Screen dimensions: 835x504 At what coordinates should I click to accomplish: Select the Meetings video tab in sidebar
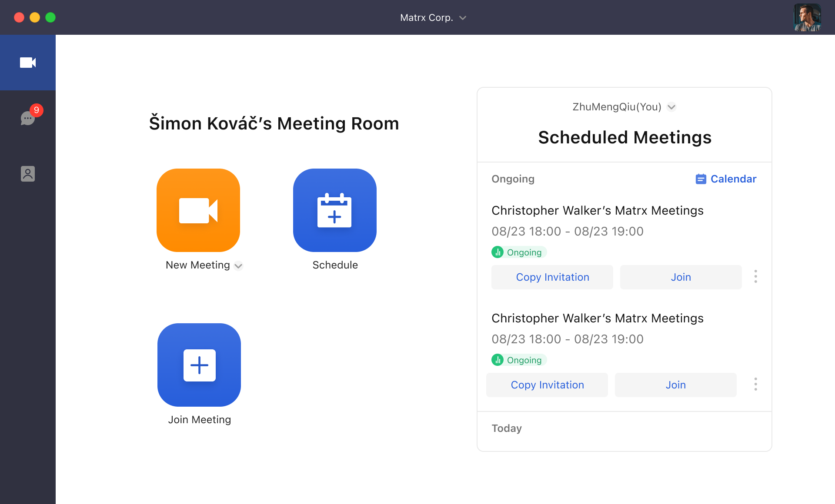[x=28, y=63]
